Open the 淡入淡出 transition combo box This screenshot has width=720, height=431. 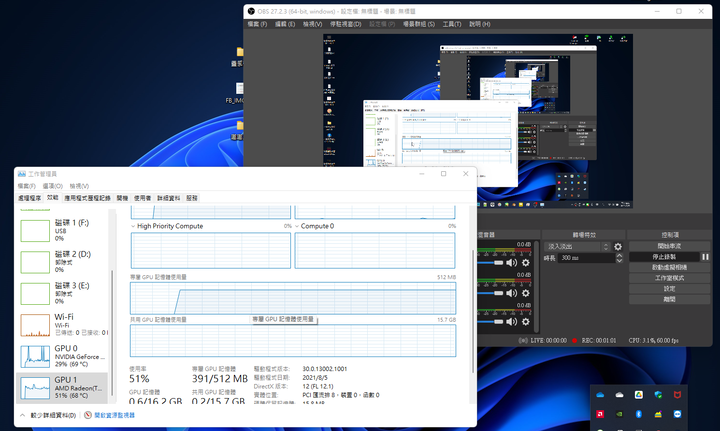tap(578, 246)
